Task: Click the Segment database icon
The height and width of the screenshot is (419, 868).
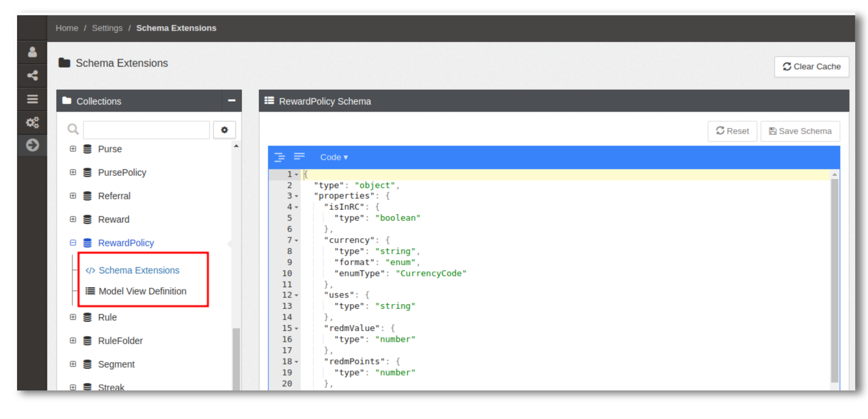Action: click(x=87, y=364)
